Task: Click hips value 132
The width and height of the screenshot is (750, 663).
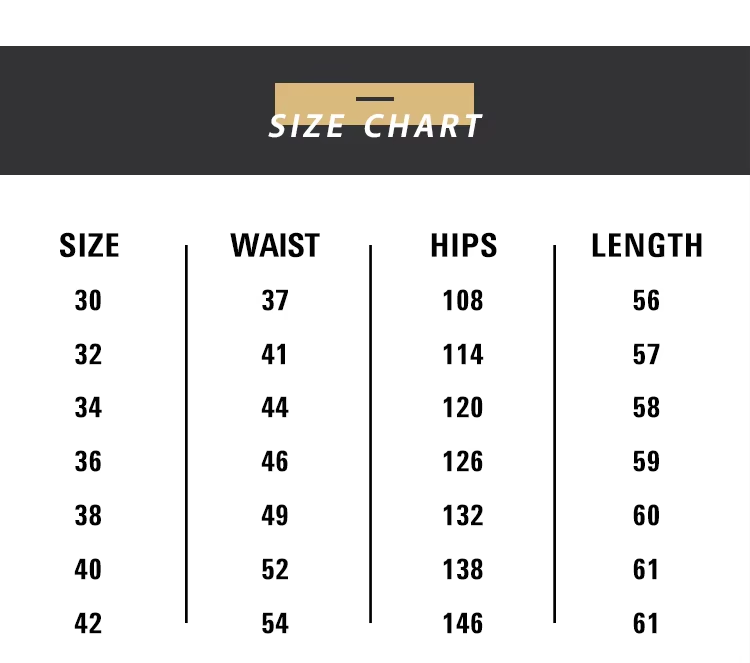Action: coord(463,516)
